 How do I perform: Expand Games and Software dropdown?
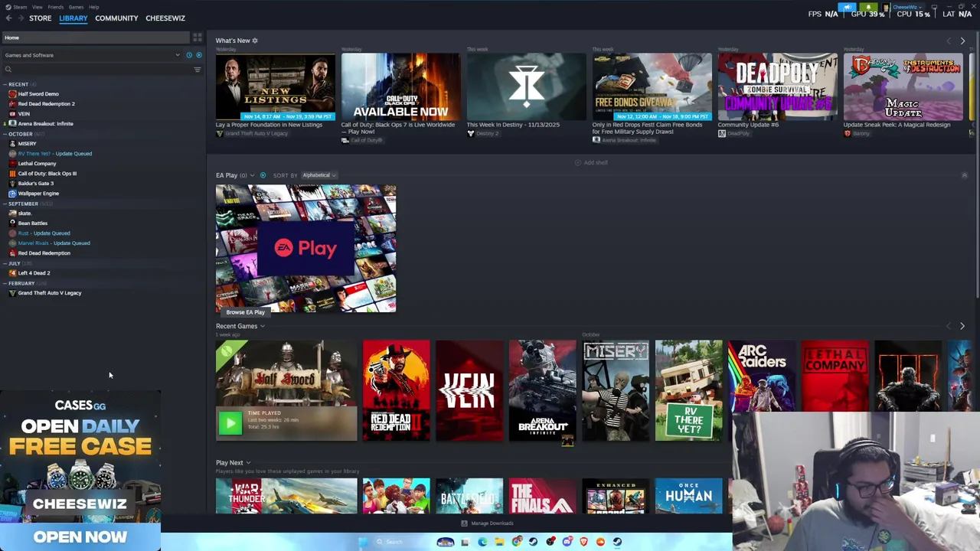178,55
